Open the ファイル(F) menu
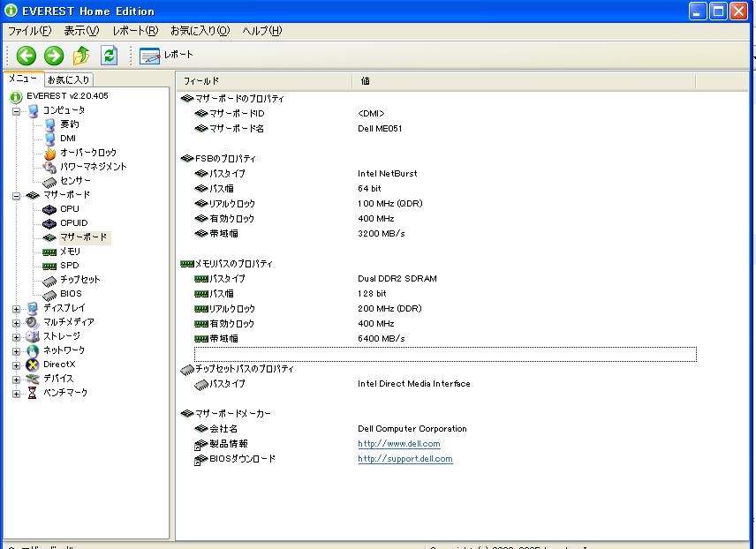 point(29,31)
